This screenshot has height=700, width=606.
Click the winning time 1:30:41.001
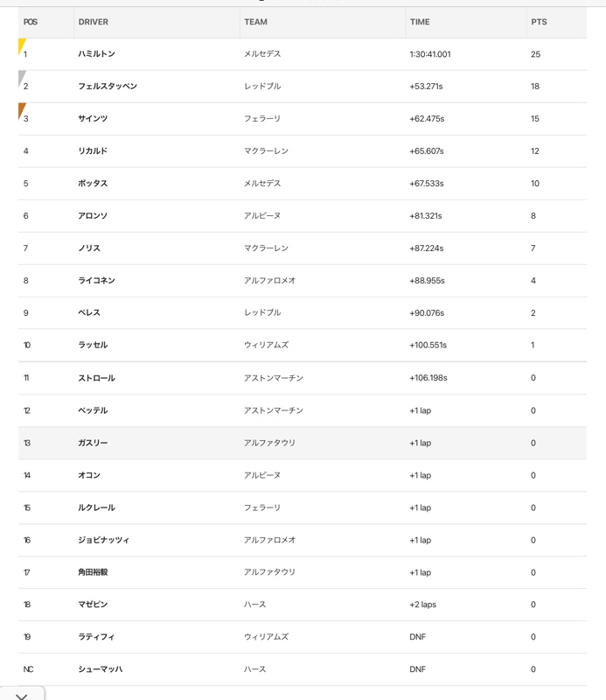430,54
